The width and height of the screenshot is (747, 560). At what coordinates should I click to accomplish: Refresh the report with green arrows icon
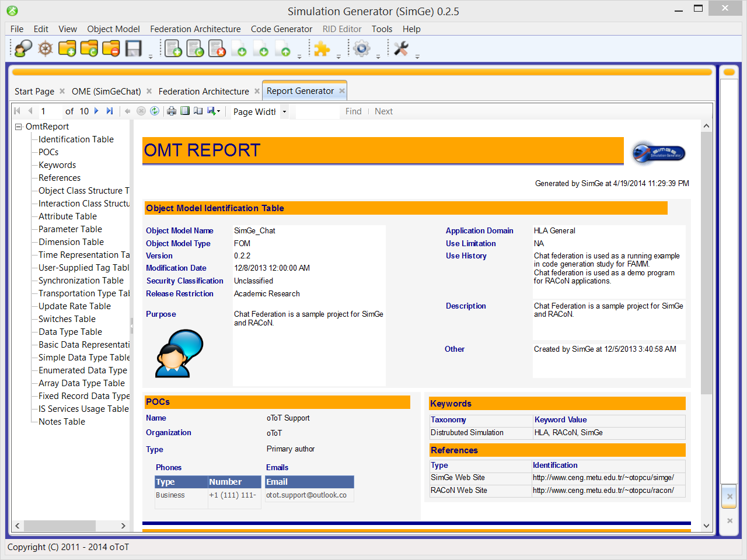point(155,111)
